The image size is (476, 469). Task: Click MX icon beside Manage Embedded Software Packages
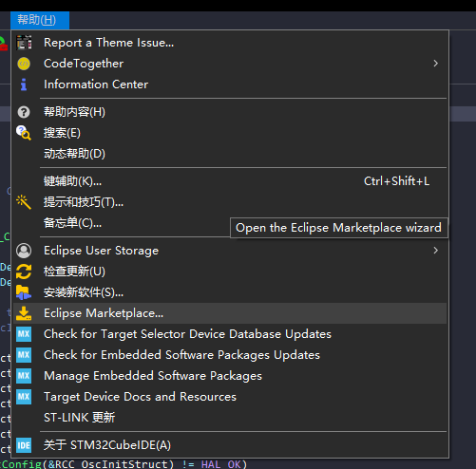click(x=24, y=376)
